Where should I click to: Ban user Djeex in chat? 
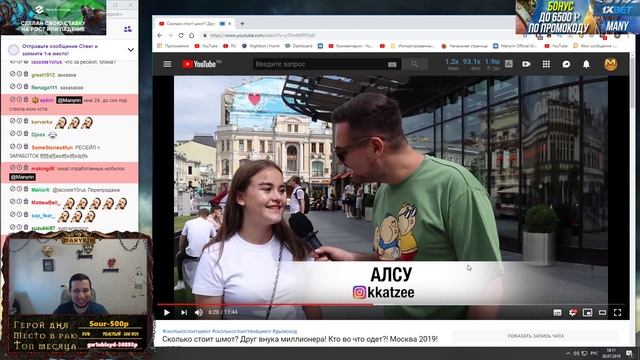coord(12,133)
